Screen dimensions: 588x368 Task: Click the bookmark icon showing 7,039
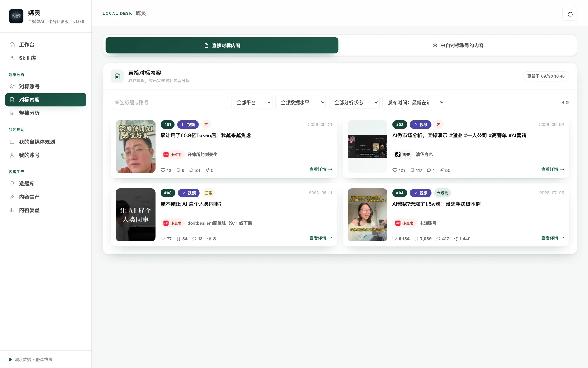tap(416, 239)
